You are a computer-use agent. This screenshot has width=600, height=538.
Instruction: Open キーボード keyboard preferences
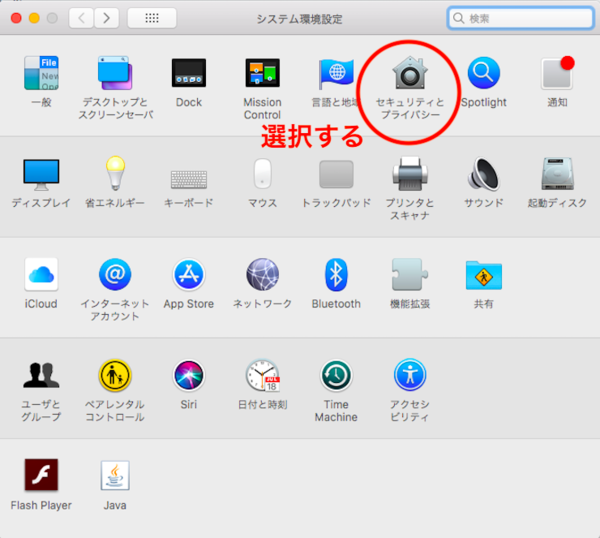click(x=189, y=179)
